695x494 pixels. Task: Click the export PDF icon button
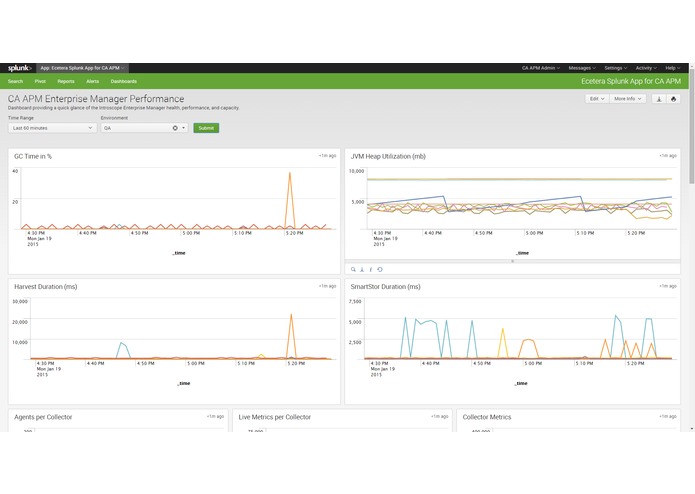659,99
